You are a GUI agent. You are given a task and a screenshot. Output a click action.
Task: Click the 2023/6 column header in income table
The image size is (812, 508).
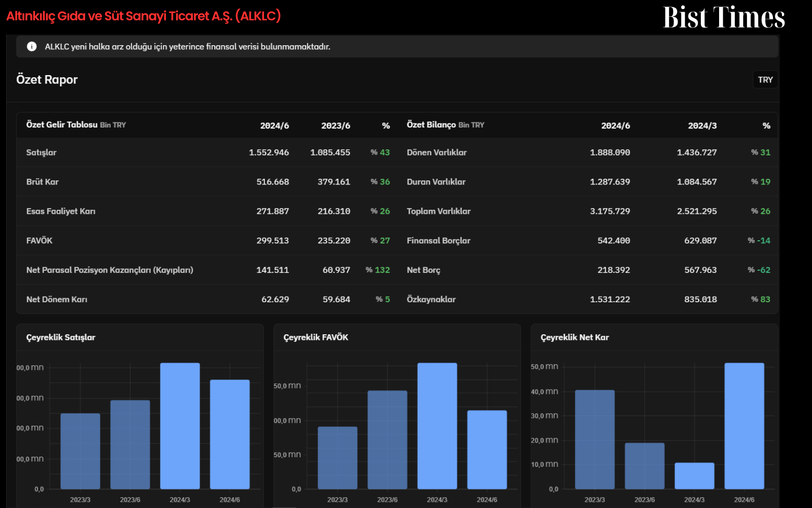(x=335, y=125)
